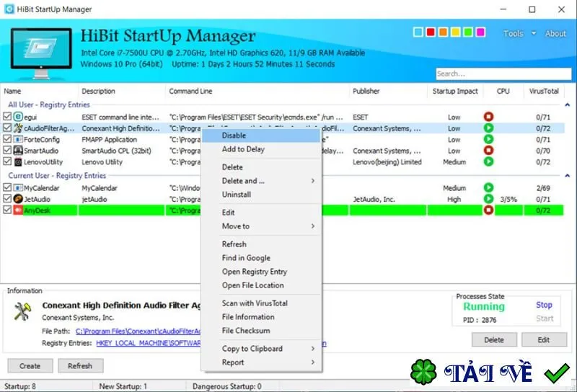This screenshot has width=577, height=392.
Task: Collapse All User Registry Entries group
Action: pos(567,104)
